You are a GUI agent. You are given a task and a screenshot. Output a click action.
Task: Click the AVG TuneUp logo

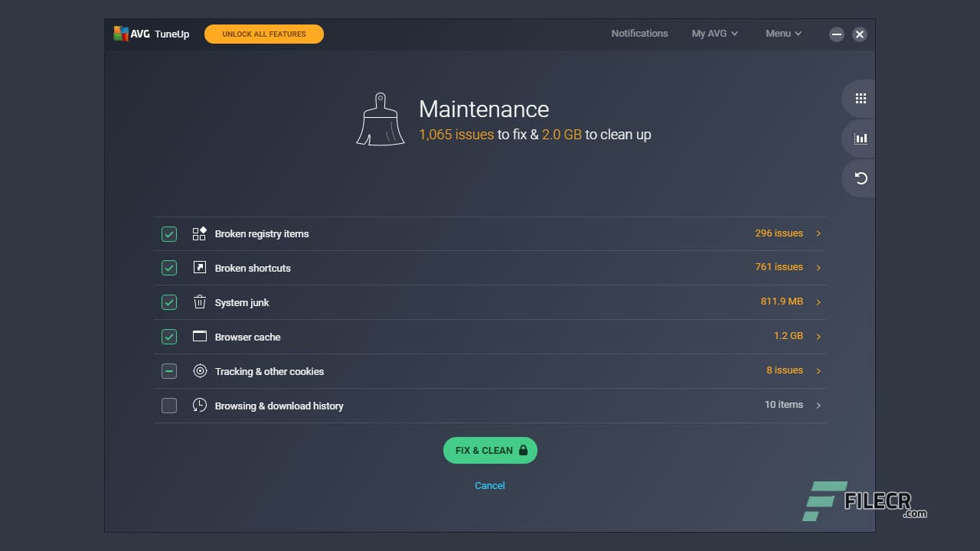(x=150, y=34)
